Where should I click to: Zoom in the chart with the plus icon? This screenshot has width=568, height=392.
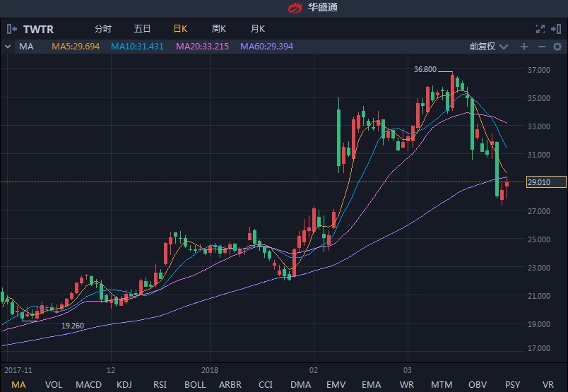524,47
